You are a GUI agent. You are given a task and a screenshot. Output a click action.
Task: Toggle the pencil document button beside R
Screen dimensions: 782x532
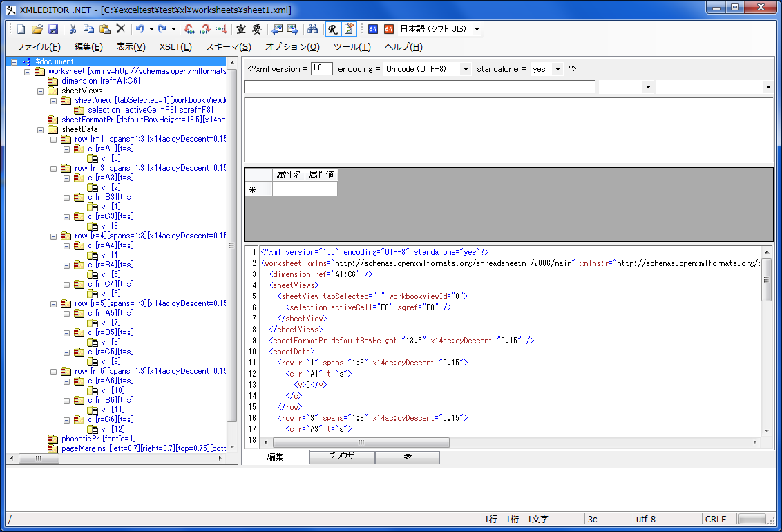pos(349,29)
